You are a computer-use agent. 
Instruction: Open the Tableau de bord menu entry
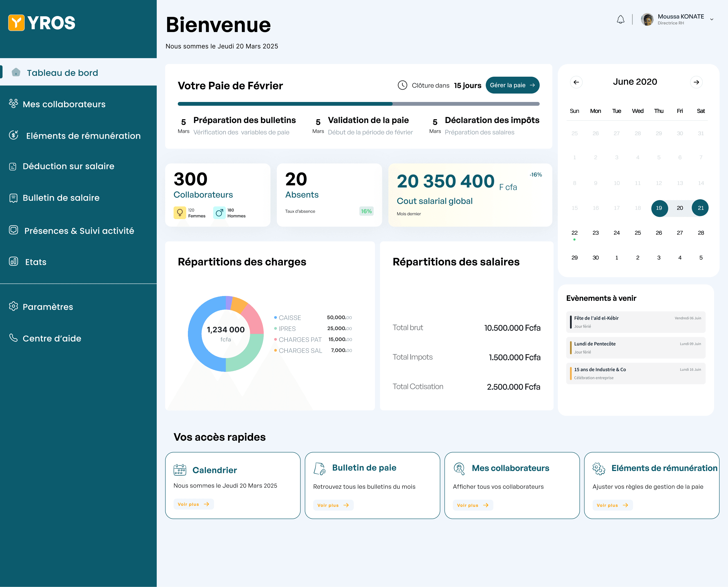coord(63,72)
